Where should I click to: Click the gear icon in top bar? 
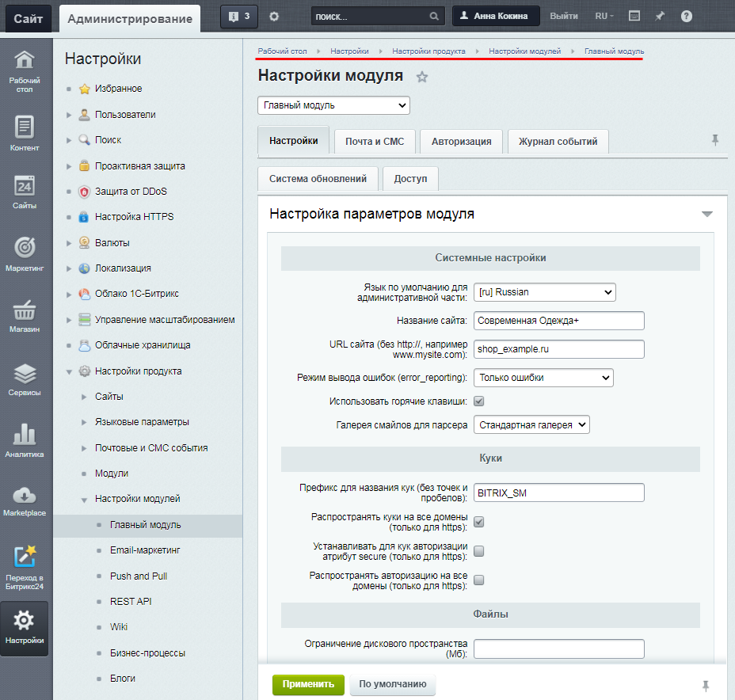point(274,17)
